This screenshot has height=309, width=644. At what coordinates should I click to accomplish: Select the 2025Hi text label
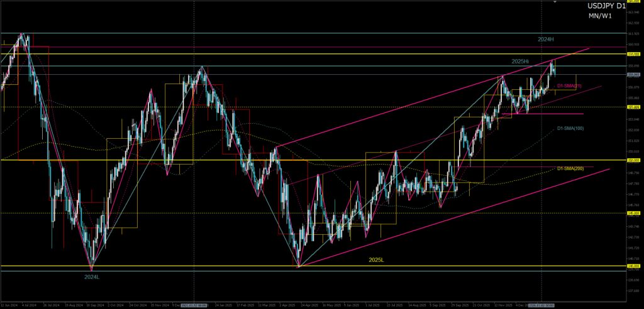[520, 61]
